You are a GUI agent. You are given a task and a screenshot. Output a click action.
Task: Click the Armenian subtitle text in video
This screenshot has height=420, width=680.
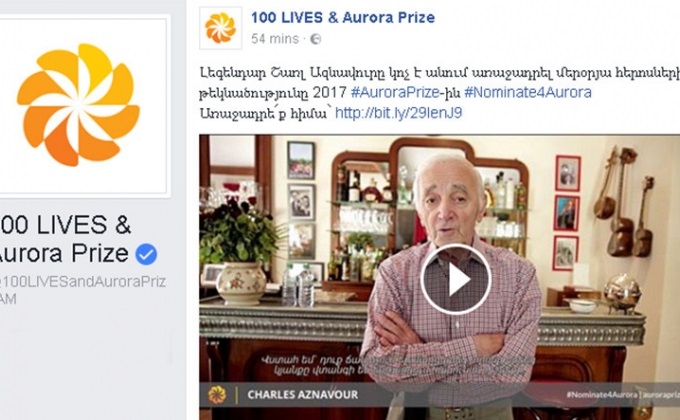pos(397,365)
